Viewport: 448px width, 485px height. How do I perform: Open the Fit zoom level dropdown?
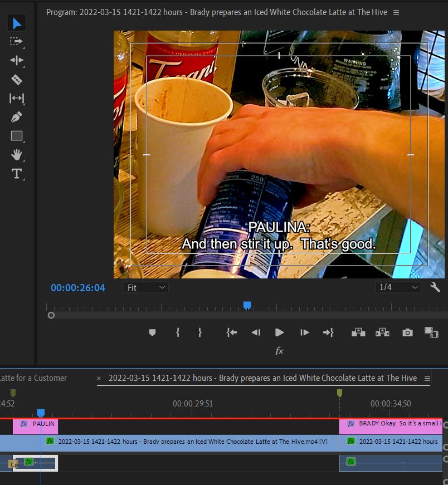145,288
